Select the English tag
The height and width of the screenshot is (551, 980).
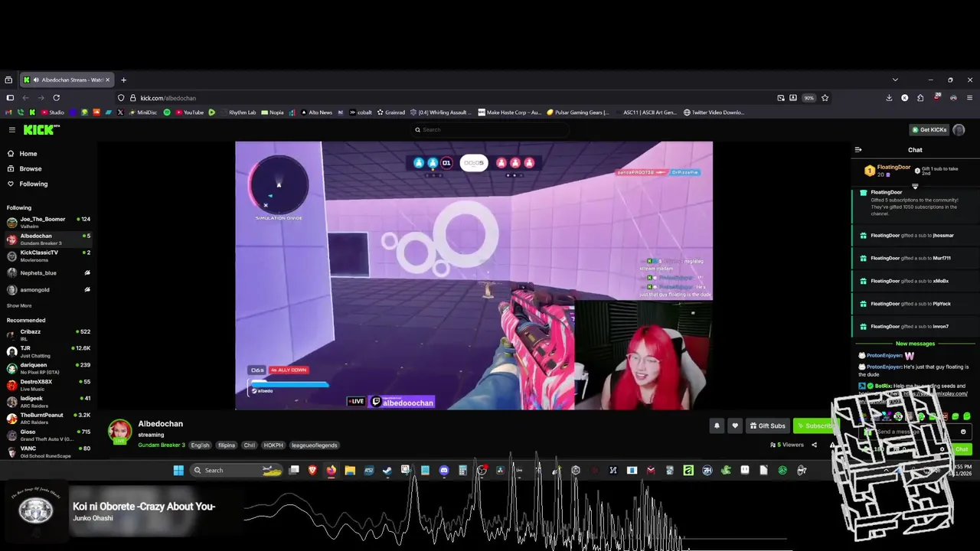coord(200,445)
